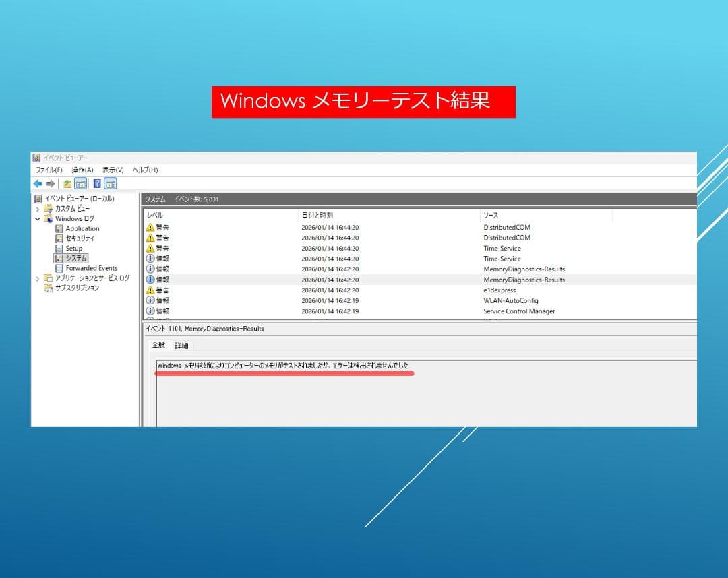728x578 pixels.
Task: Click warning icon on the e1dexpress event row
Action: click(x=150, y=290)
